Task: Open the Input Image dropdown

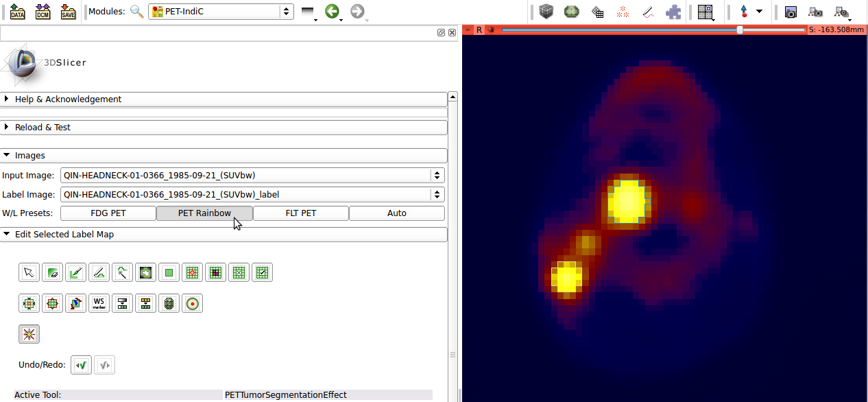Action: (x=252, y=175)
